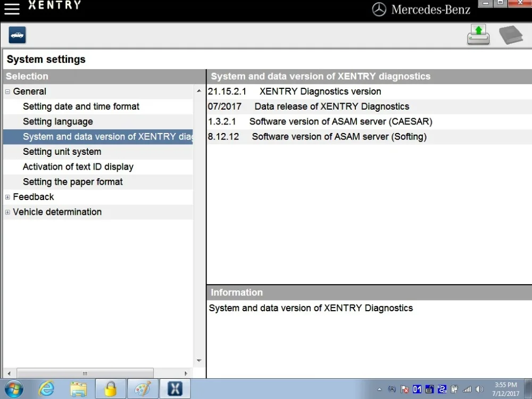Click the 21.15.2.1 XENTRY Diagnostics version row
Image resolution: width=532 pixels, height=399 pixels.
tap(369, 92)
